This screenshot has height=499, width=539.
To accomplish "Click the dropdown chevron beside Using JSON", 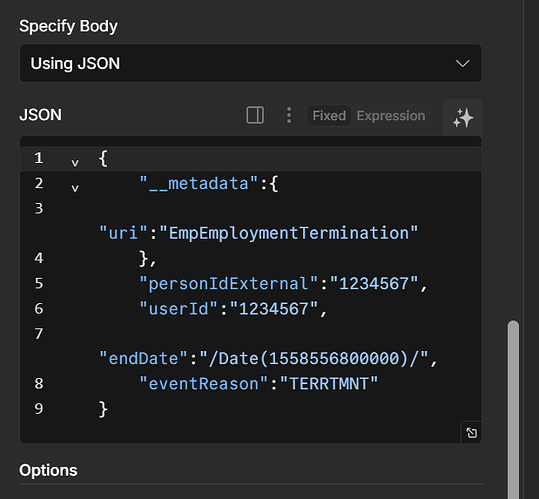I will [462, 64].
